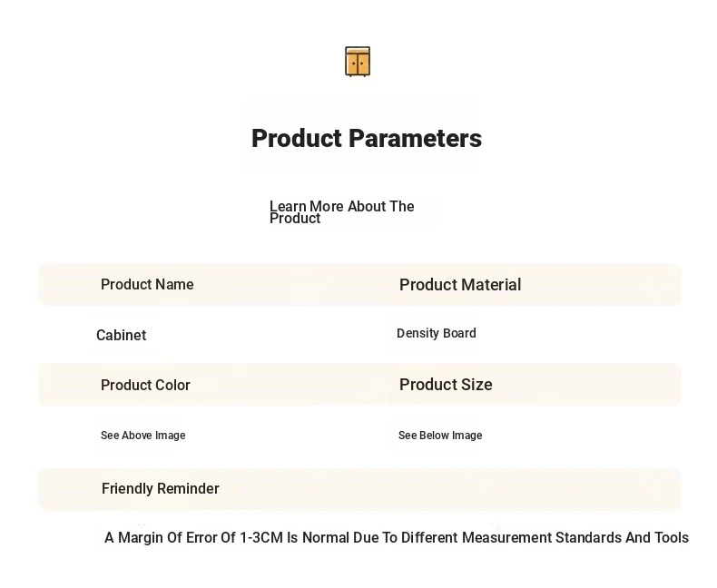Select the margin of error reminder sentence
This screenshot has width=717, height=588.
(x=397, y=537)
